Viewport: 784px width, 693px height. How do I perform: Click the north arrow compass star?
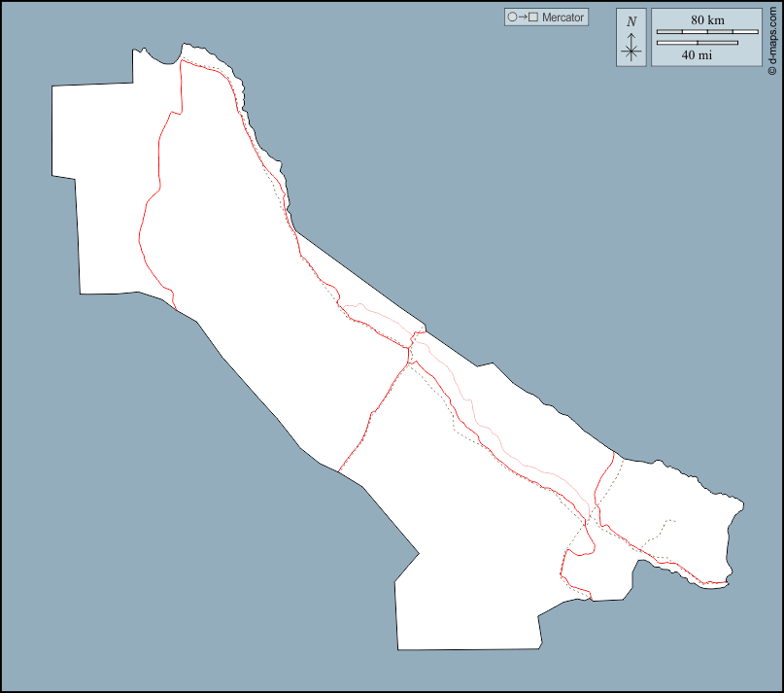pos(631,51)
